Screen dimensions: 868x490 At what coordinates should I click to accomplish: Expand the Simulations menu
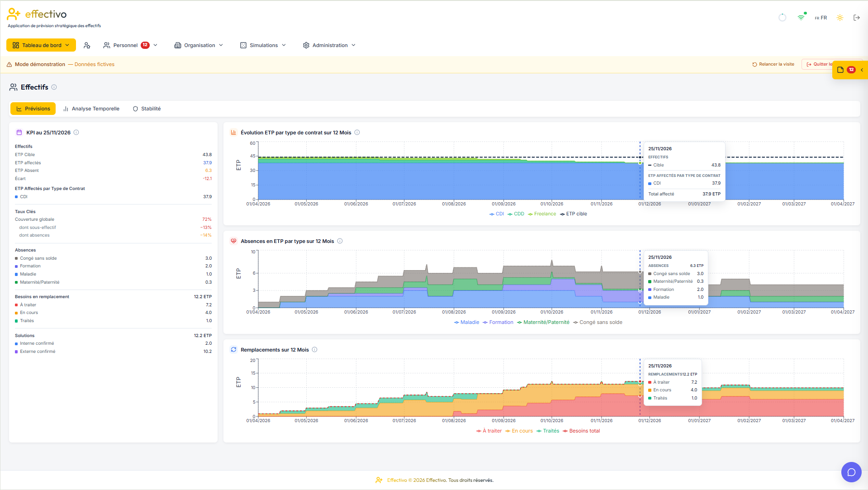[263, 45]
